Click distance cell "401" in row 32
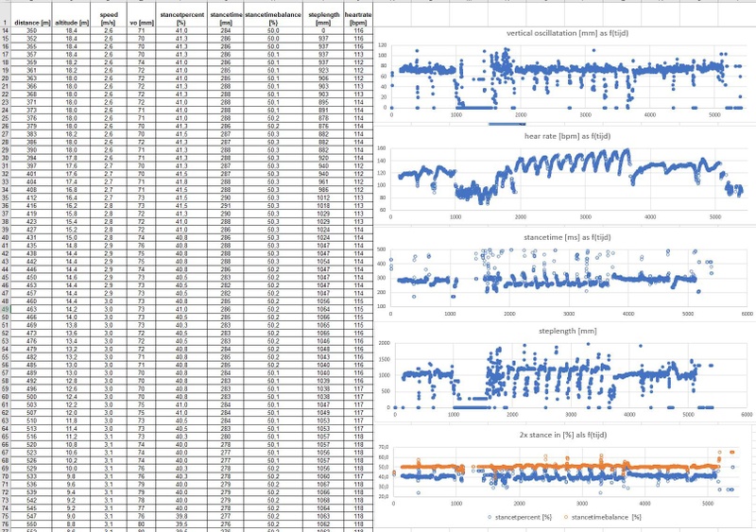The image size is (756, 532). pyautogui.click(x=32, y=174)
